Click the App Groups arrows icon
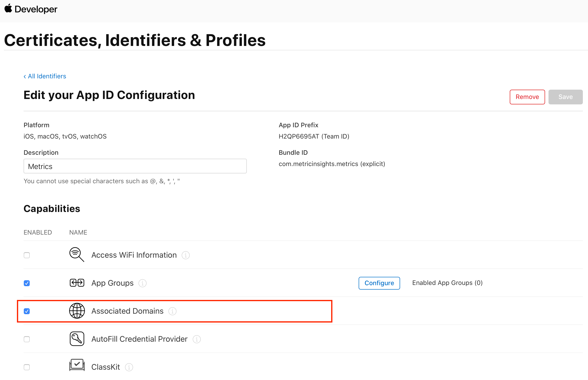 coord(77,283)
